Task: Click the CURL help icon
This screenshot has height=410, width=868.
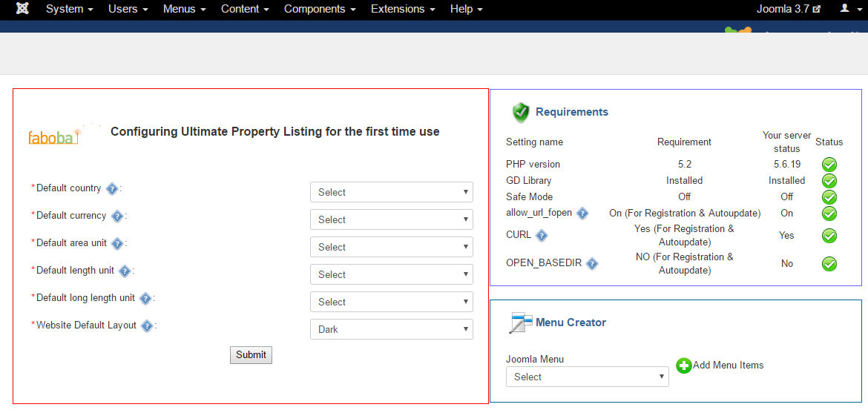Action: 542,236
